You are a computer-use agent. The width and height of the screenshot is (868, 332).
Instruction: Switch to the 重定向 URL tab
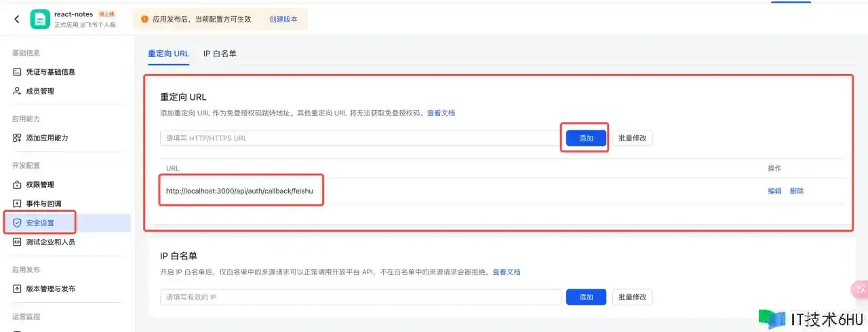coord(168,54)
